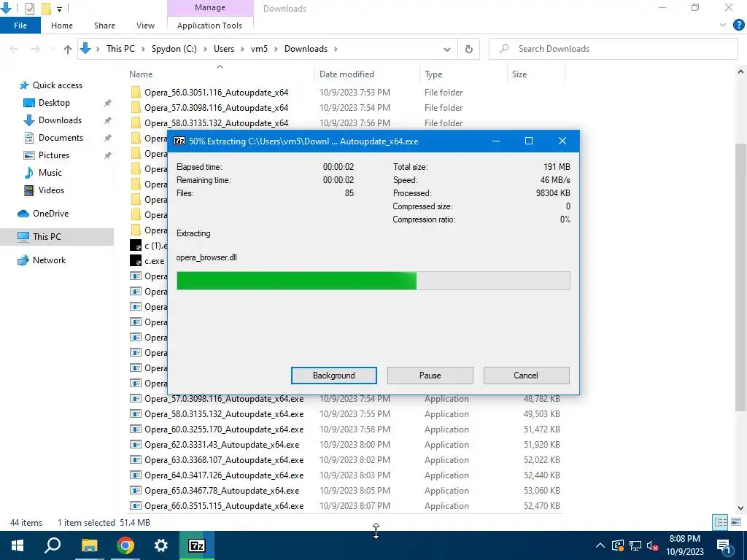Click the Manage contextual tab

pos(210,7)
